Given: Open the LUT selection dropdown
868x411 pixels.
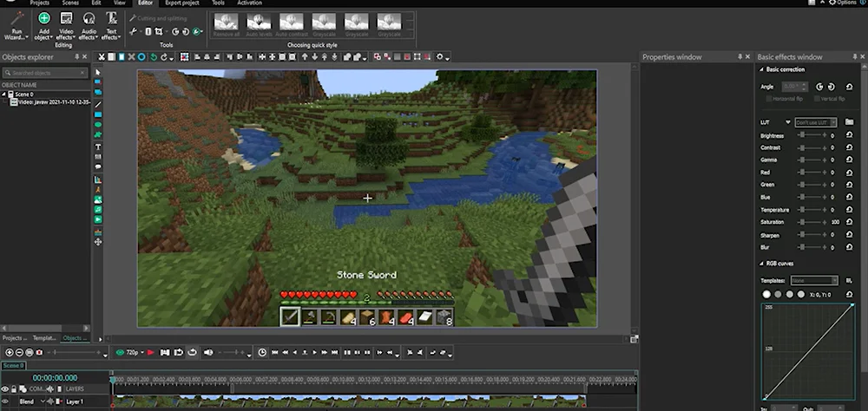Looking at the screenshot, I should pos(816,122).
